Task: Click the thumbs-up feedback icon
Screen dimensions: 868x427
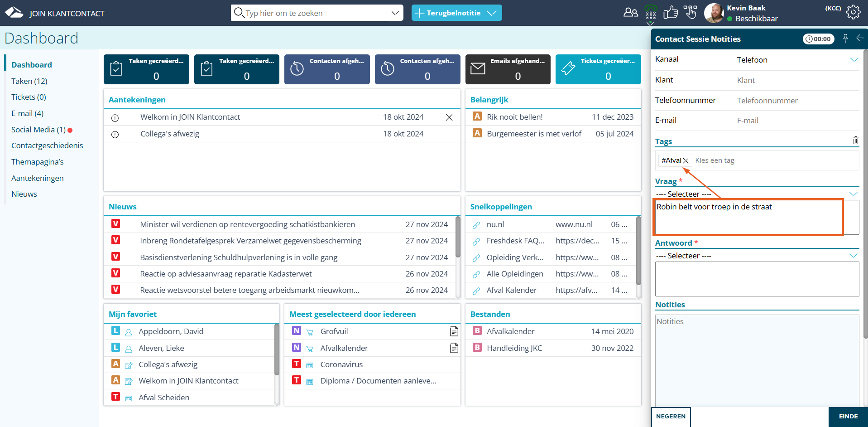Action: pyautogui.click(x=671, y=12)
